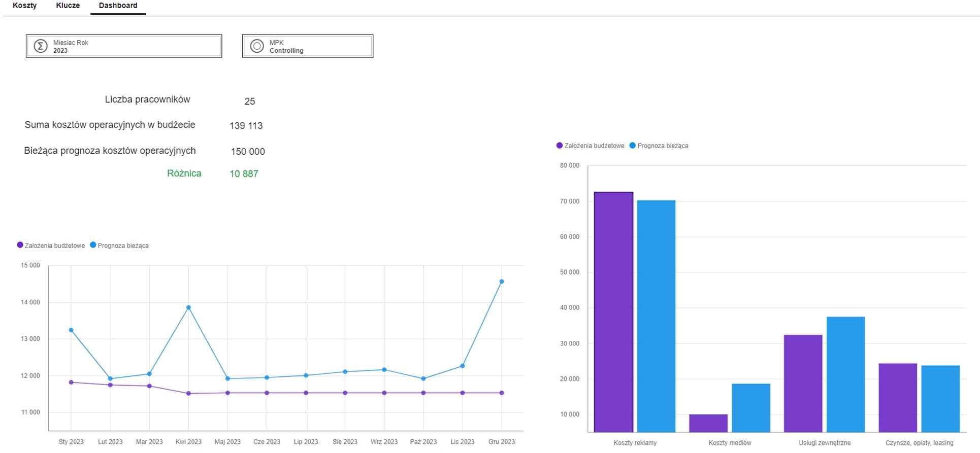Click the Koszty mediów axis label
This screenshot has width=980, height=453.
(x=730, y=443)
